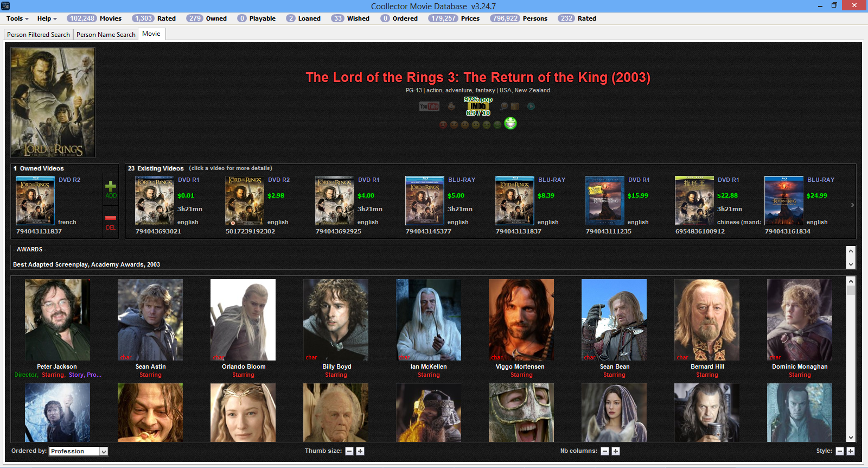Click the Orlando Bloom name link
Viewport: 868px width, 468px height.
(x=244, y=366)
